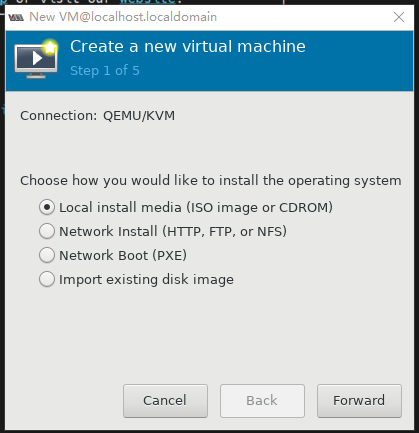Close the New VM dialog window
Image resolution: width=419 pixels, height=433 pixels.
[x=399, y=17]
